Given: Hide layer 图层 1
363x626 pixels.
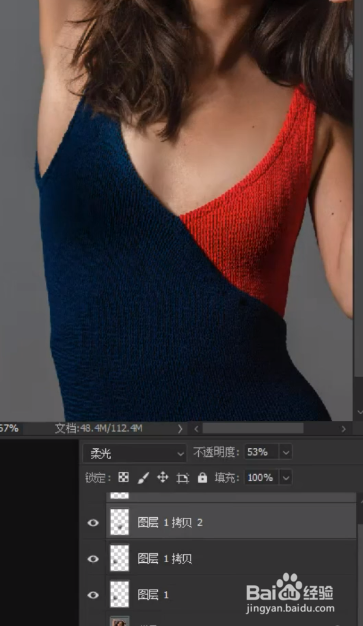Looking at the screenshot, I should (93, 595).
